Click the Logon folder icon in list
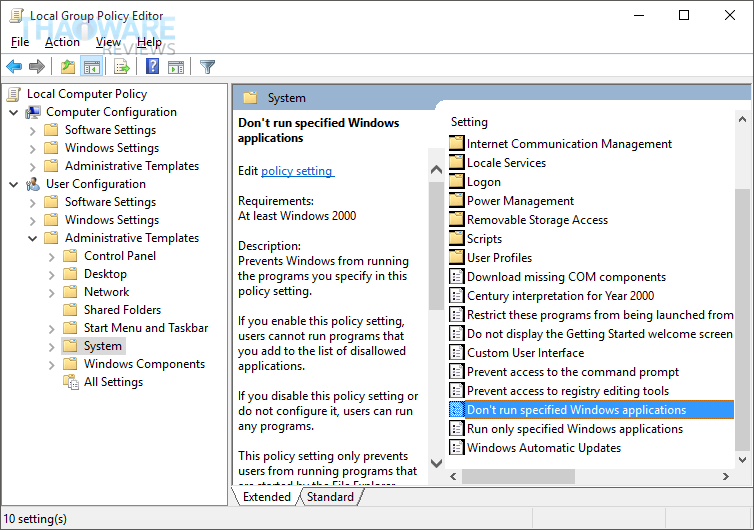This screenshot has height=530, width=754. pyautogui.click(x=456, y=182)
